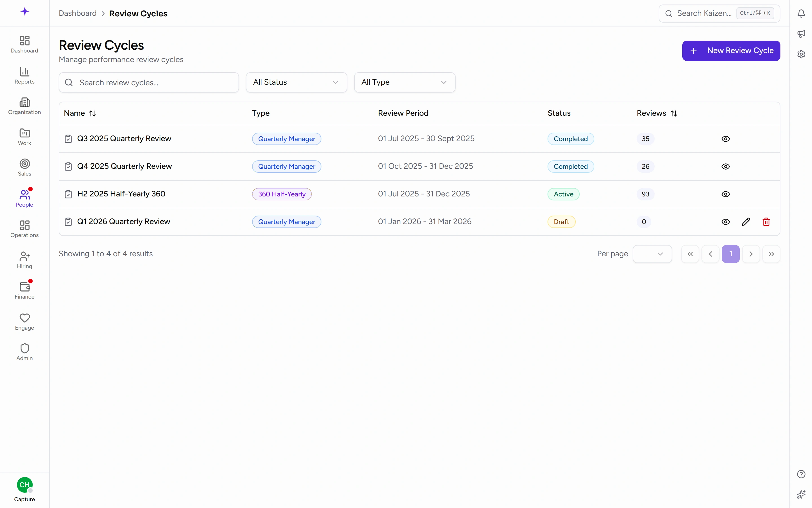
Task: Open Q3 2025 Quarterly Review name
Action: [124, 138]
